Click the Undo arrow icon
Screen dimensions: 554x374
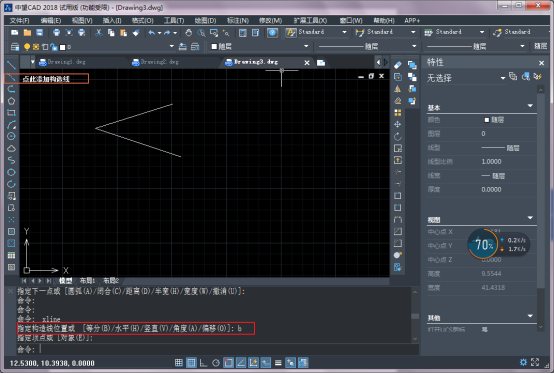point(152,33)
